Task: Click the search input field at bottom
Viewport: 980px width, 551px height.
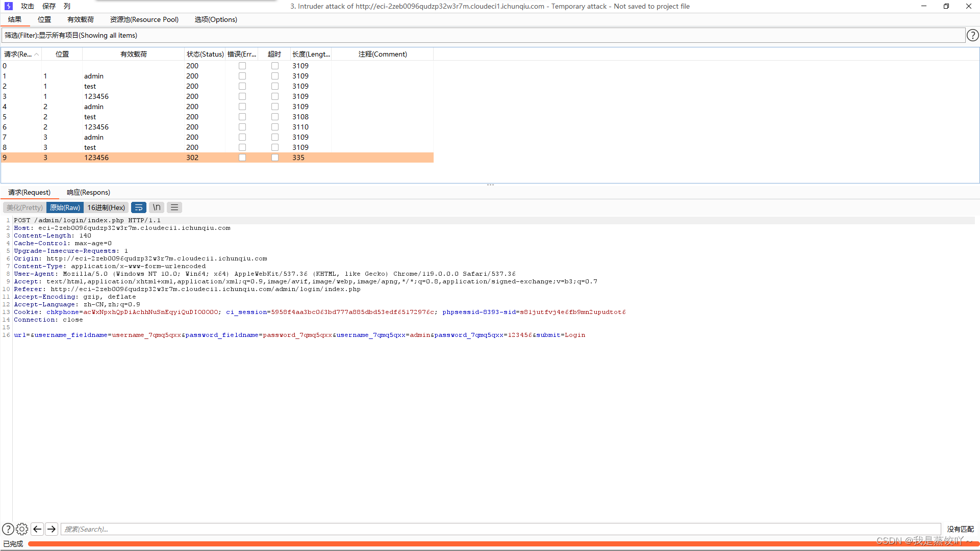Action: 500,529
